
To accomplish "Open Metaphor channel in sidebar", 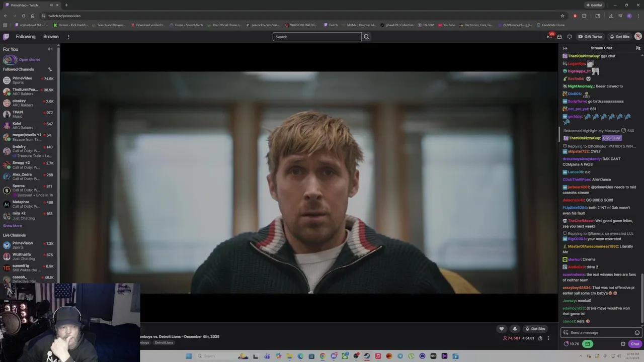I will 28,204.
